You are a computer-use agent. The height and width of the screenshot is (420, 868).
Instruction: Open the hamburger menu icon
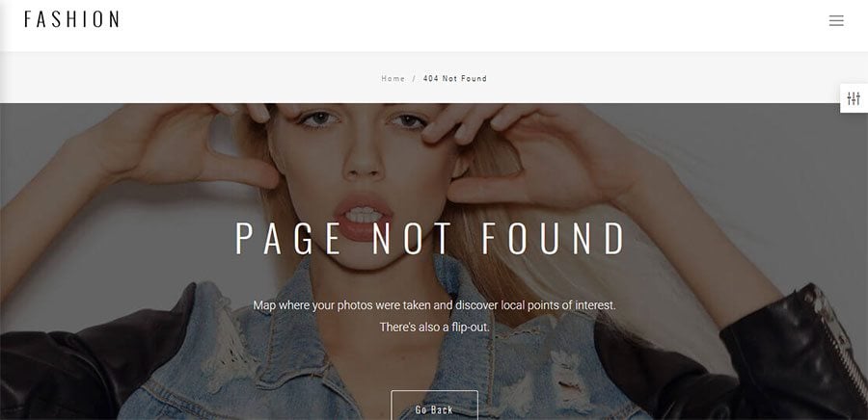click(x=836, y=21)
